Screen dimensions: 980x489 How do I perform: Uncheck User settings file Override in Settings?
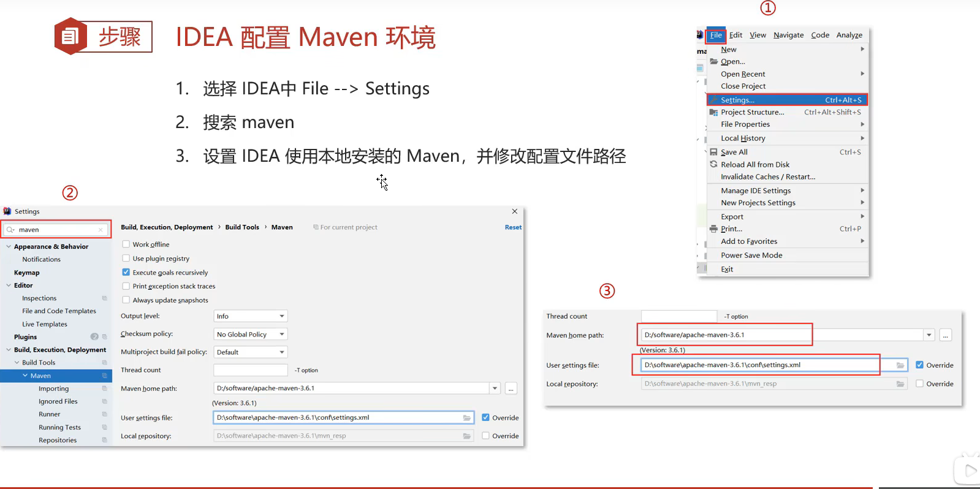[486, 418]
